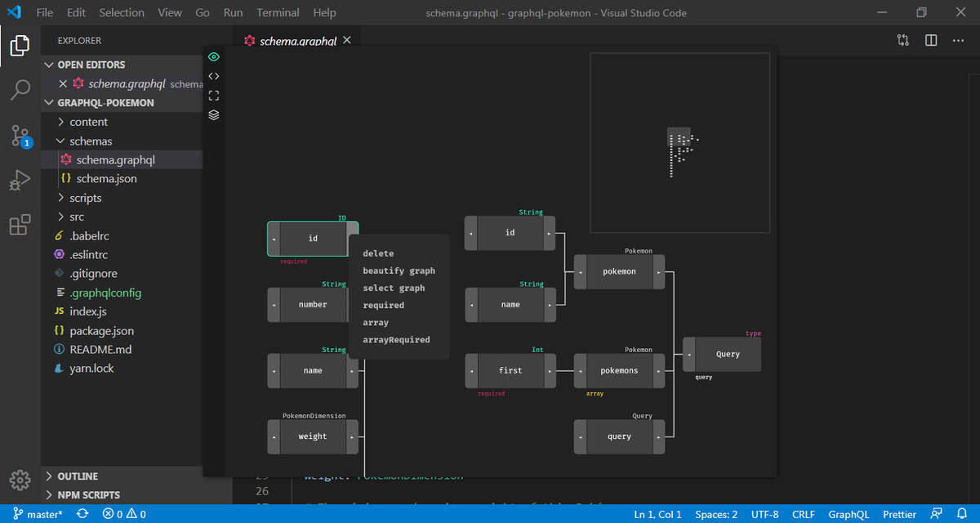
Task: Open notifications bell icon
Action: [x=962, y=514]
